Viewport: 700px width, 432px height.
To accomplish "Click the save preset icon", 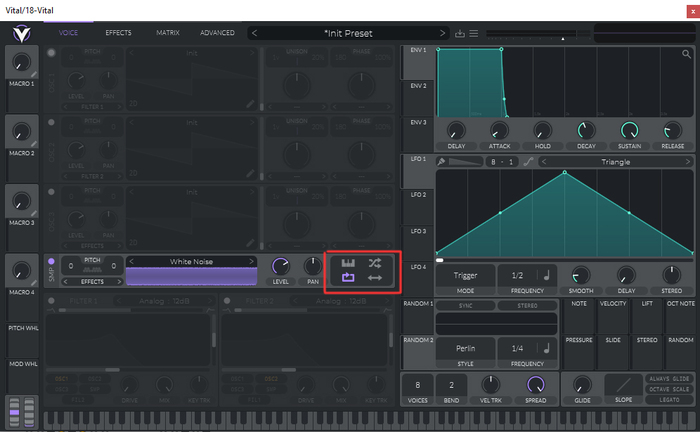I will point(460,33).
